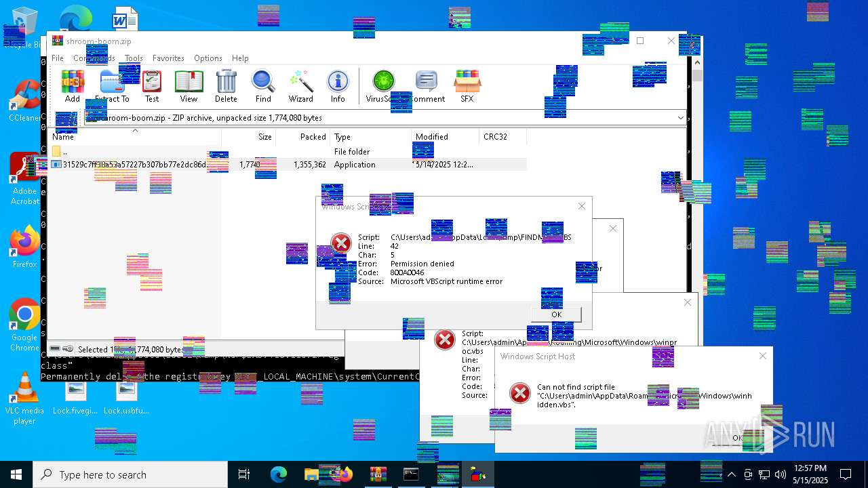
Task: Create SFX archive icon
Action: [467, 86]
